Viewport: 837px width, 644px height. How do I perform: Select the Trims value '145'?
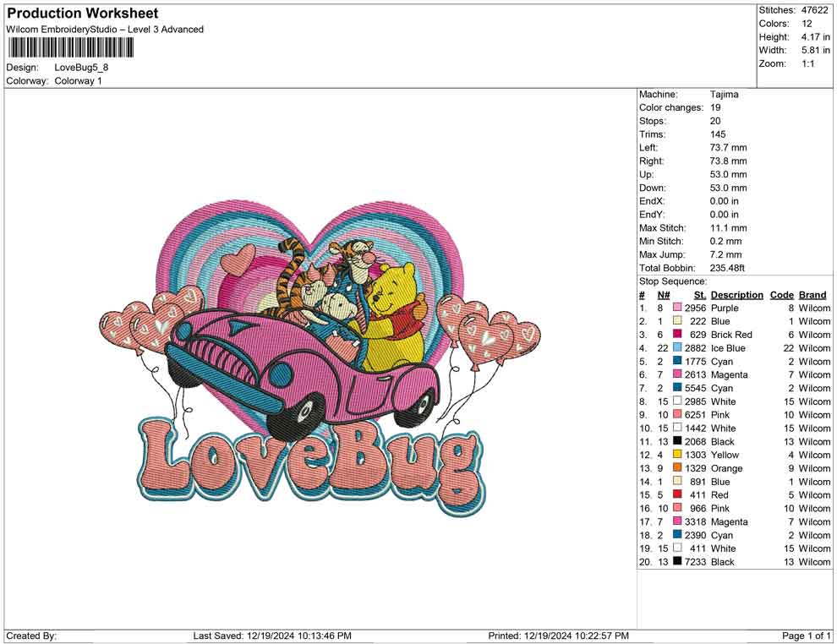coord(718,134)
